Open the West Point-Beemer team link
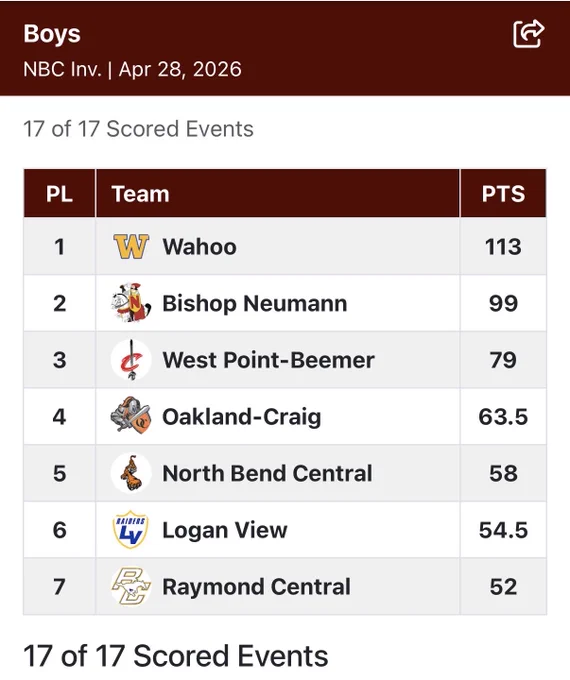 pyautogui.click(x=268, y=360)
